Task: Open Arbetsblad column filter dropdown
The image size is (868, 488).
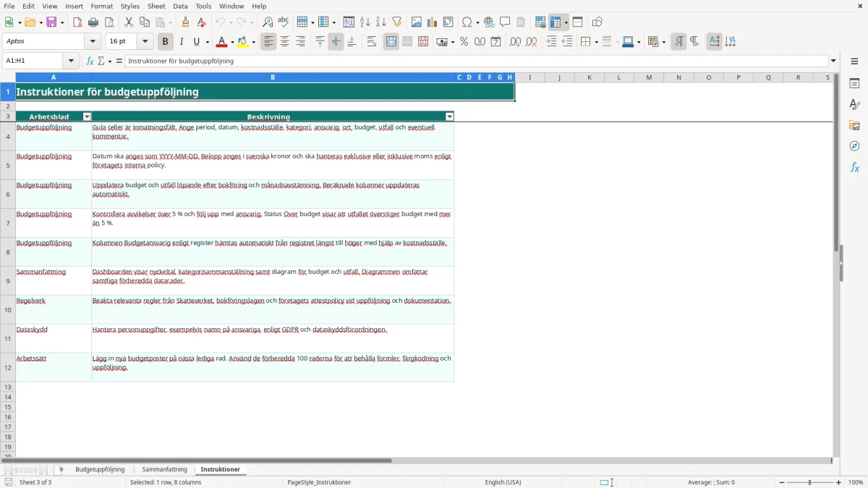Action: click(88, 116)
